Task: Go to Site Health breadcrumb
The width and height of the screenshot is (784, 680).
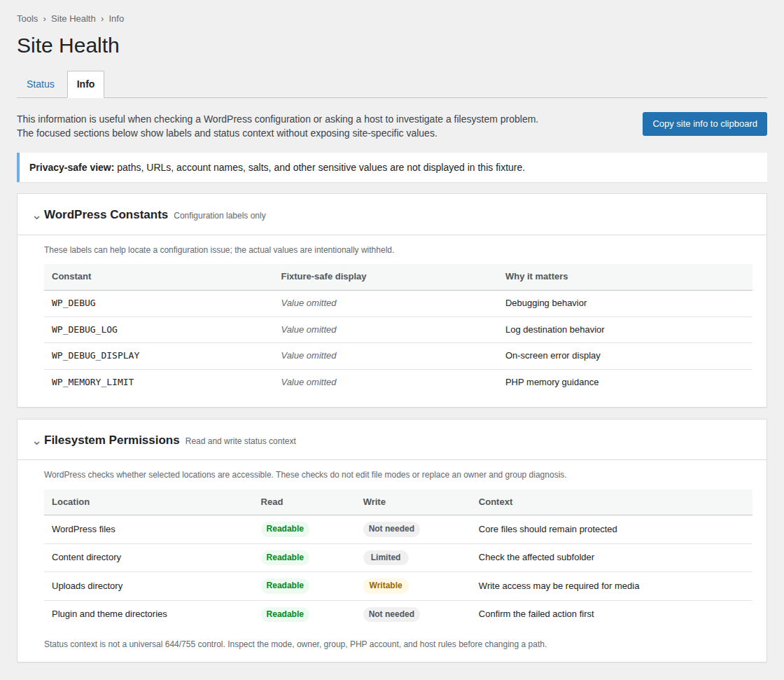Action: 73,18
